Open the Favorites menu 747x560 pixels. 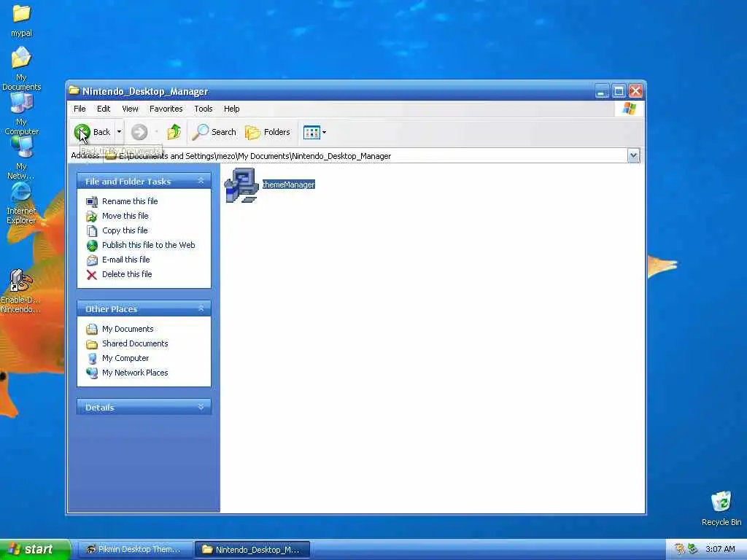pyautogui.click(x=166, y=109)
